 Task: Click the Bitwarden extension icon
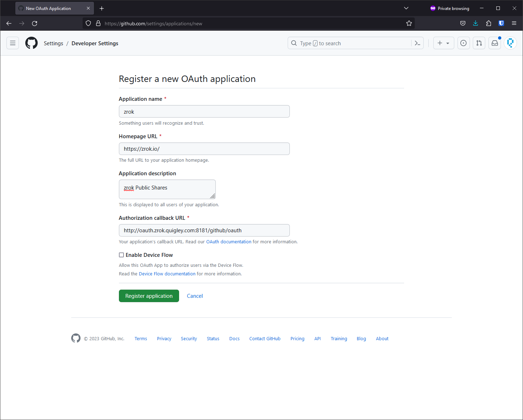click(x=501, y=24)
